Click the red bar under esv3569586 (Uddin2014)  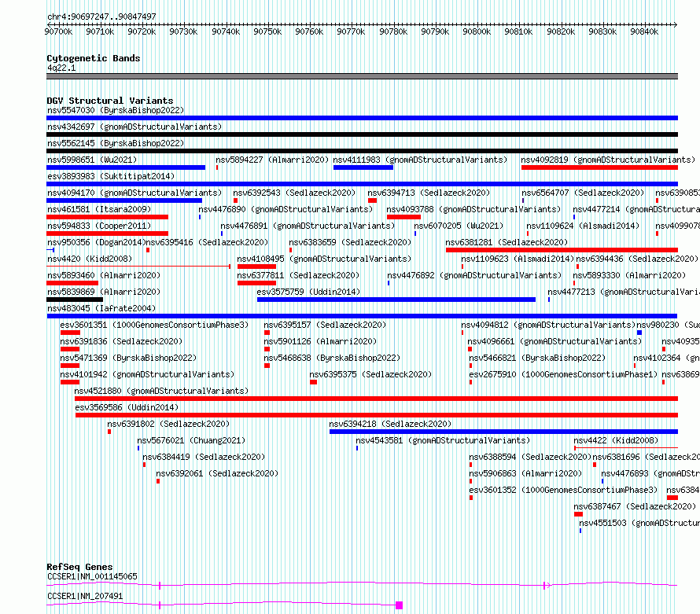pyautogui.click(x=376, y=415)
